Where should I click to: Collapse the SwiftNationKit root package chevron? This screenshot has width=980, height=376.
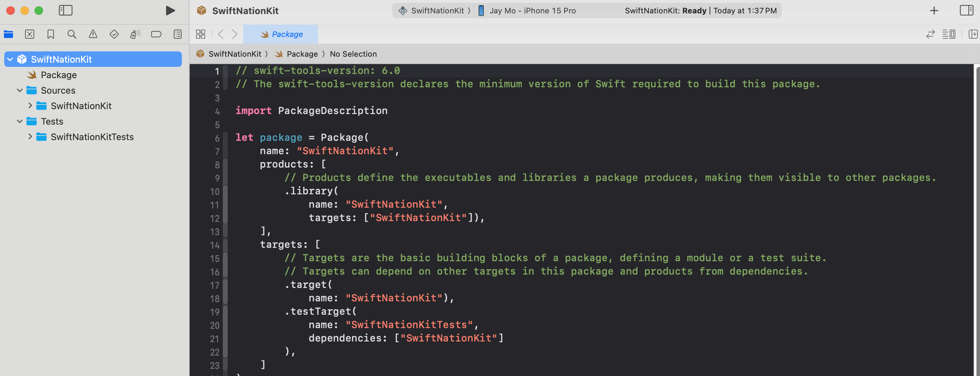(10, 59)
